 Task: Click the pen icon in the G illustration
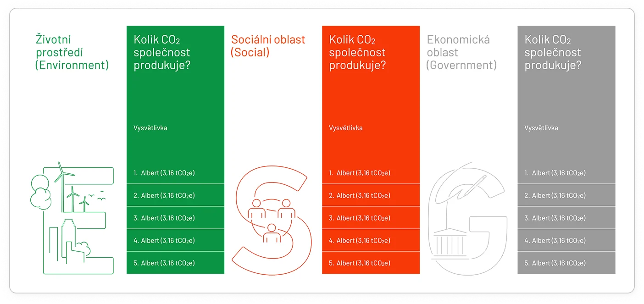[x=476, y=183]
